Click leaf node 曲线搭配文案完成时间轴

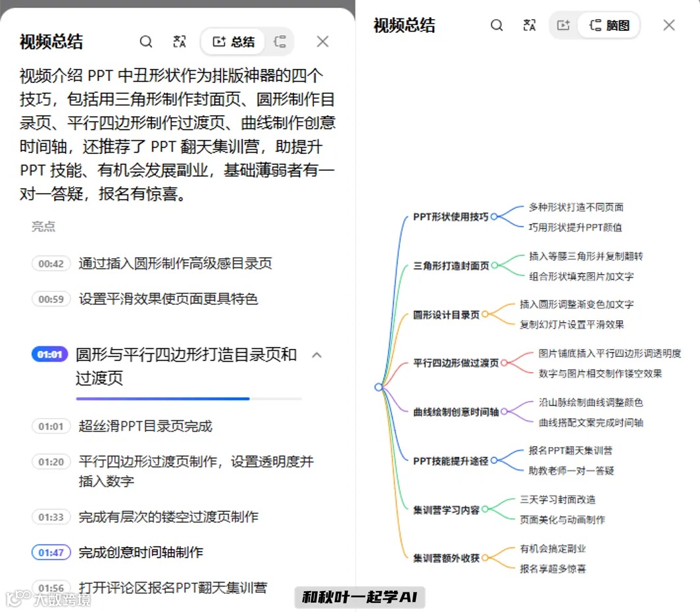click(591, 423)
